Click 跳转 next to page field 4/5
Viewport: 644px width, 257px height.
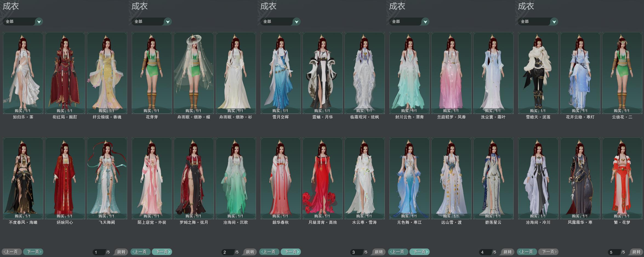[x=508, y=252]
